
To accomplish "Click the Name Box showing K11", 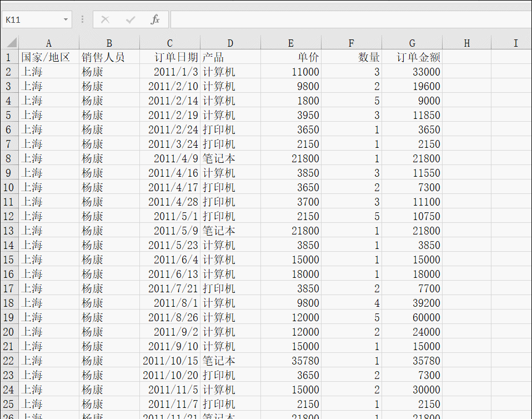I will click(x=37, y=19).
